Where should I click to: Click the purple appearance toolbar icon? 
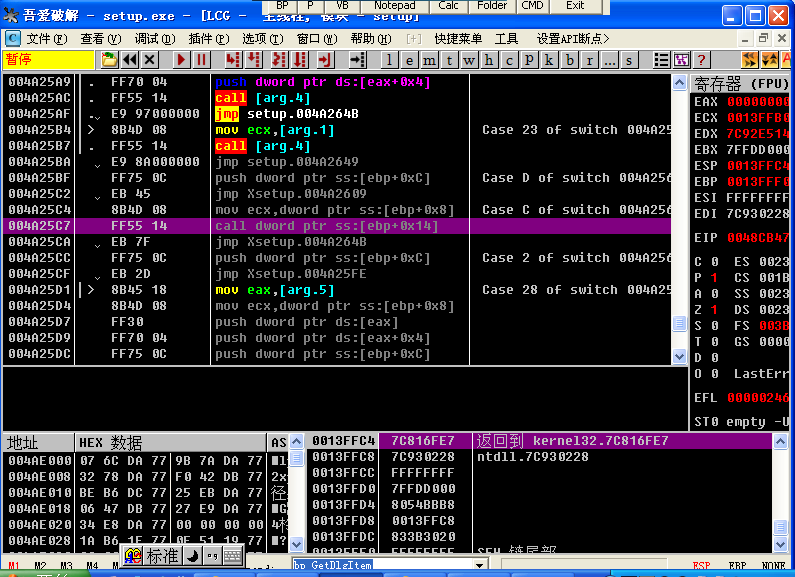click(681, 60)
